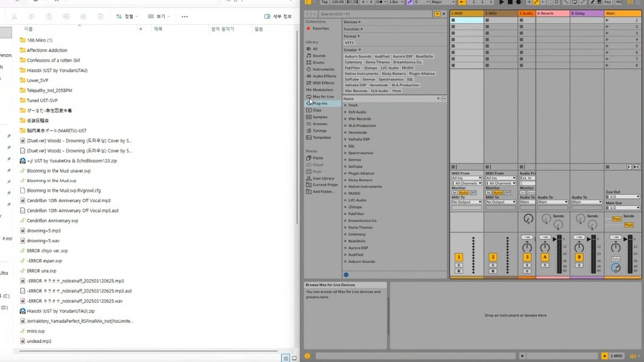Adjust track 3 Audio pan knob
The image size is (644, 362).
coord(528,247)
